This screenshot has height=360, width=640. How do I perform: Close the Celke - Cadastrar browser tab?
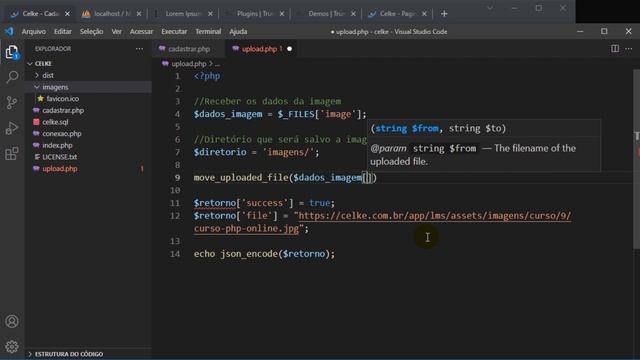[67, 14]
